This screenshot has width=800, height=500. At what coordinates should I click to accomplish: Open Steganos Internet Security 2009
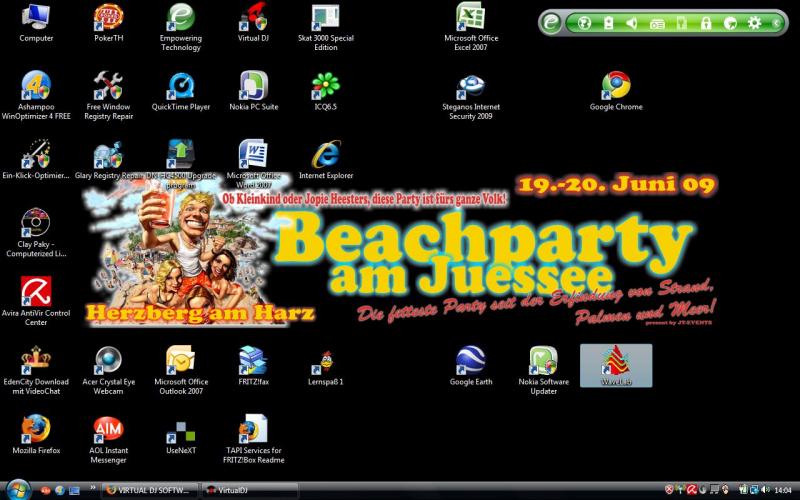[470, 97]
